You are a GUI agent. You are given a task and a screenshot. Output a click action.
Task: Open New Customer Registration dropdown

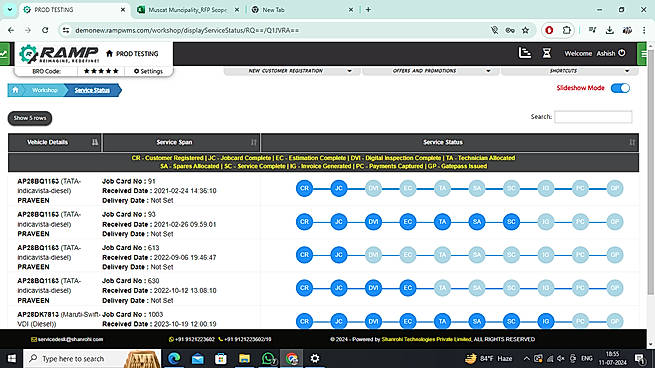click(292, 71)
